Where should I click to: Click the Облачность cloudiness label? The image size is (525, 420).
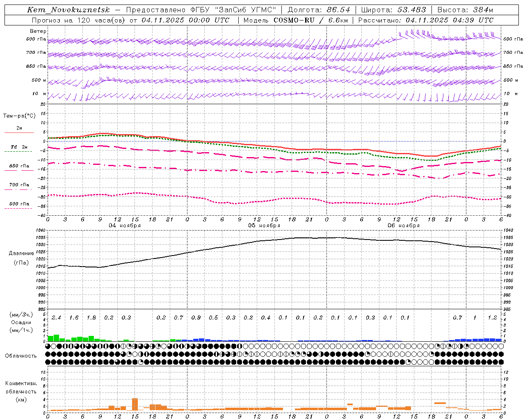pyautogui.click(x=21, y=356)
